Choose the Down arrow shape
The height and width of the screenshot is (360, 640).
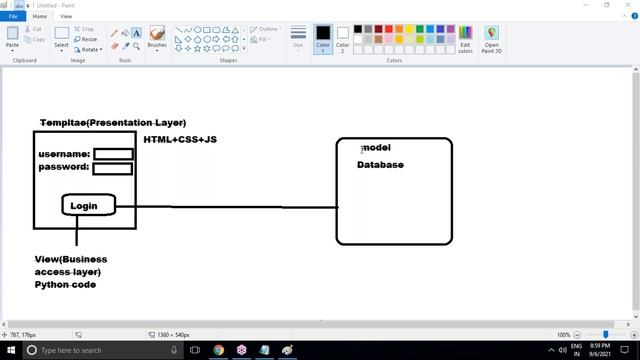[x=178, y=49]
